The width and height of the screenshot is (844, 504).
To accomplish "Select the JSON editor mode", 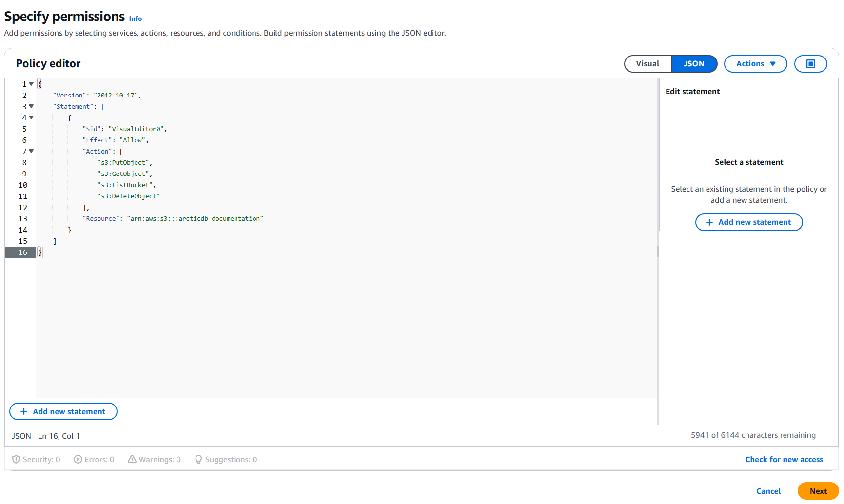I will point(693,64).
